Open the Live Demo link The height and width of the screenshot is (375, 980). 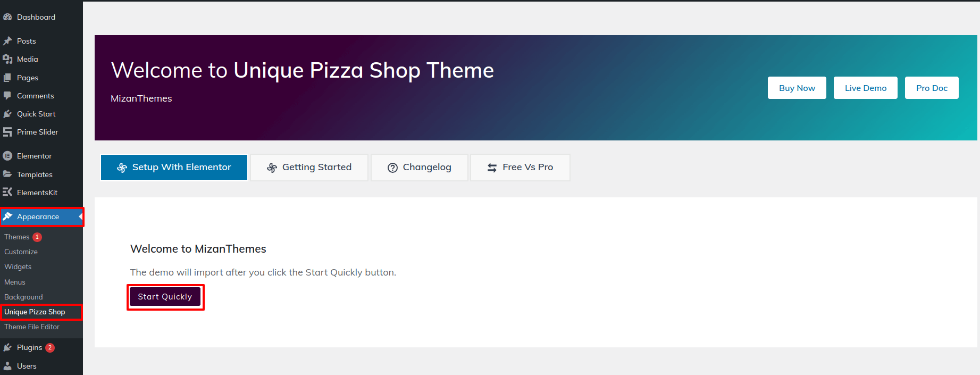(x=865, y=88)
